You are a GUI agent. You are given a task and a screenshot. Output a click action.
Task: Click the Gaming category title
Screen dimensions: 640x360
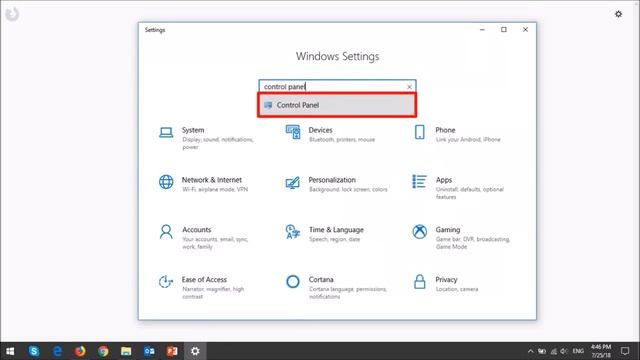click(448, 230)
